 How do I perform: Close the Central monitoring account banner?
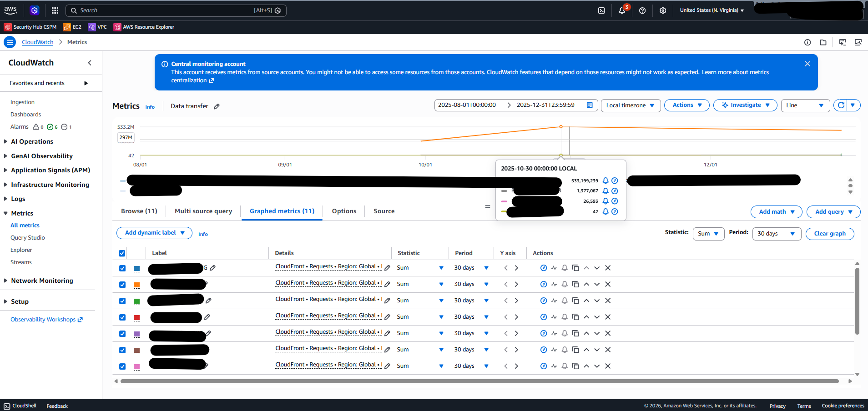click(x=807, y=64)
